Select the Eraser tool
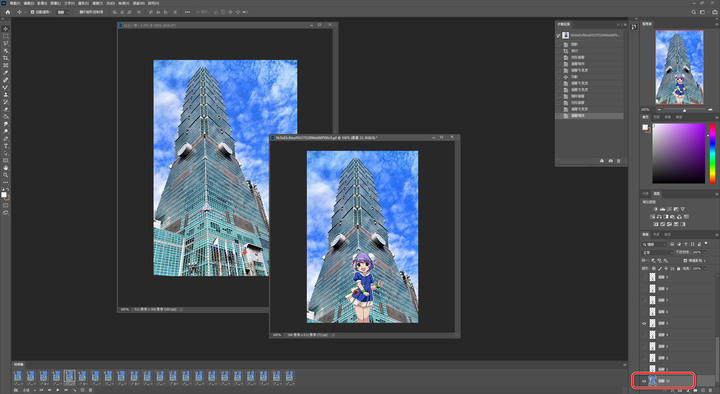 click(x=6, y=109)
